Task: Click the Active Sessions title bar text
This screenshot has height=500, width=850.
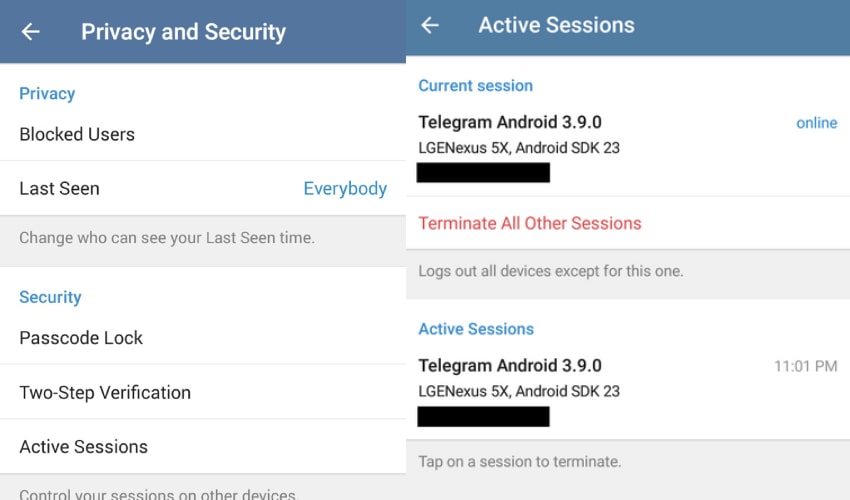Action: pyautogui.click(x=556, y=25)
